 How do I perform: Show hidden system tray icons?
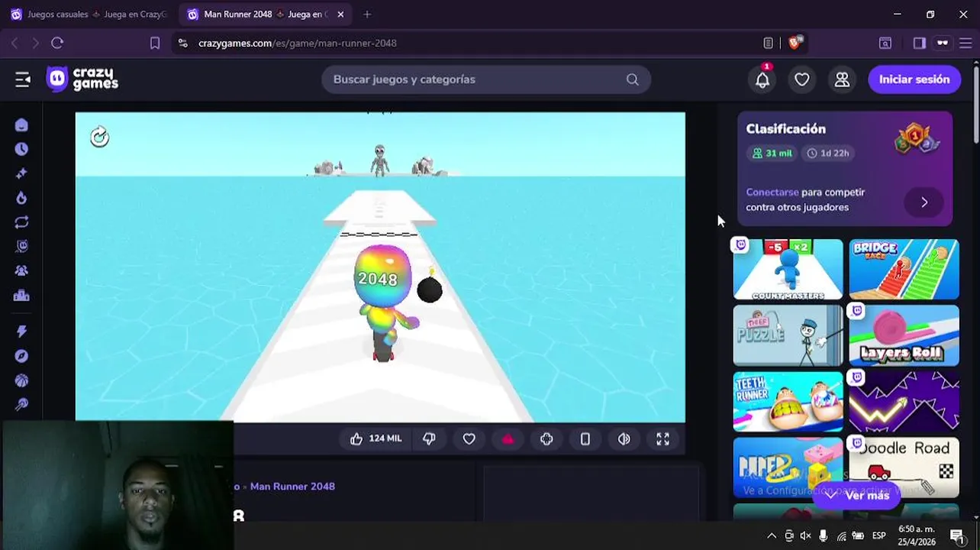point(772,535)
